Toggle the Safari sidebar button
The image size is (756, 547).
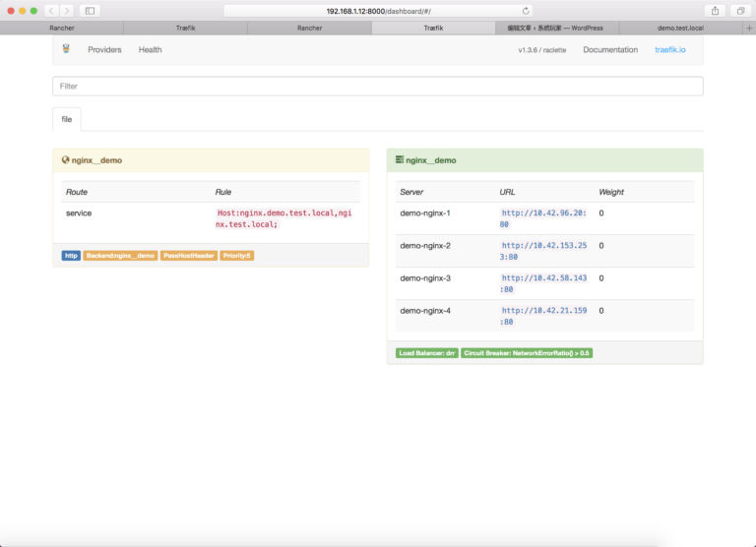click(90, 11)
